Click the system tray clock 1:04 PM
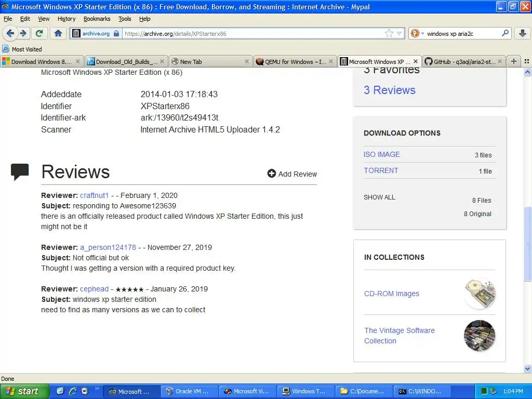 click(513, 391)
